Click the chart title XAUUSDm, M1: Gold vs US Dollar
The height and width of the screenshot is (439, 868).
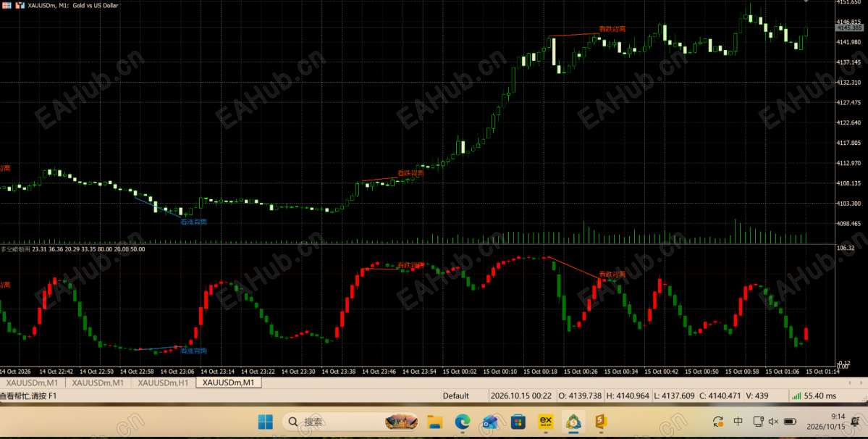74,6
